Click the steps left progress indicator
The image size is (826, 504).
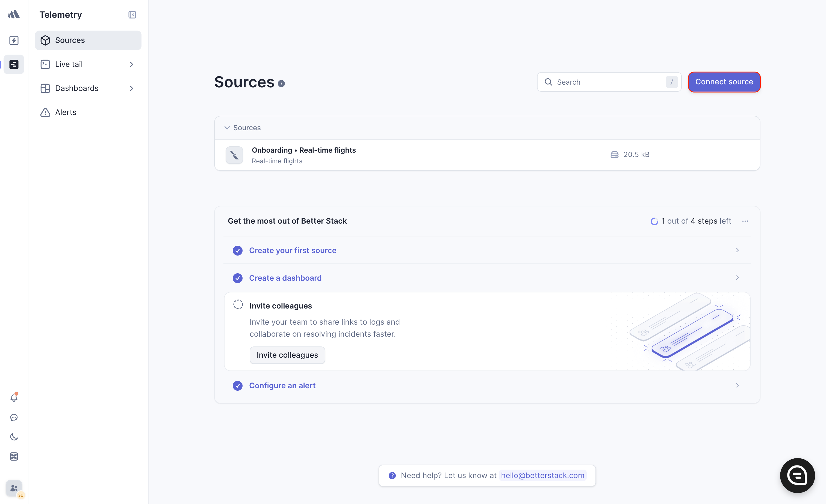click(691, 221)
